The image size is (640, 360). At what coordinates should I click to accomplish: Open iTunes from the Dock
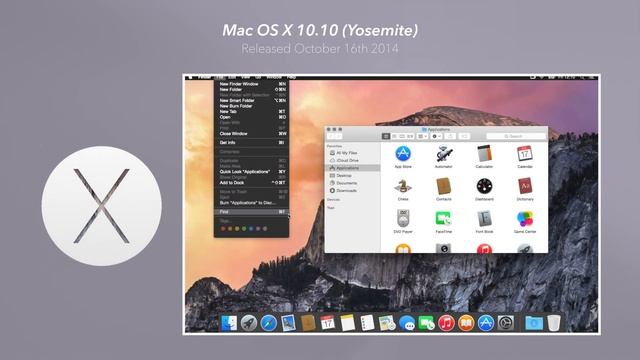click(446, 323)
